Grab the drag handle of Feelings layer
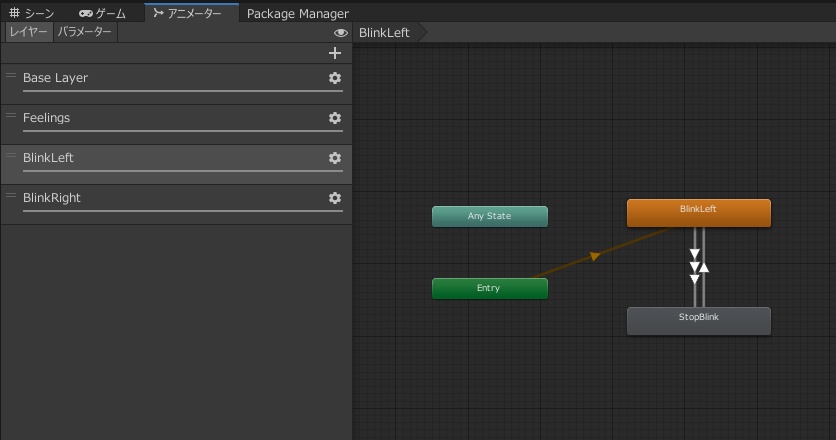 click(x=11, y=115)
